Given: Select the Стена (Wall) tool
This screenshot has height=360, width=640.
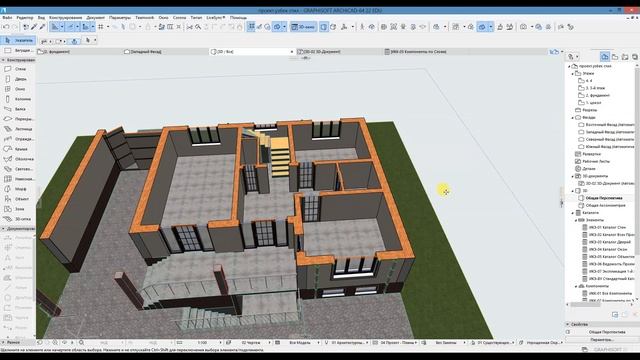Looking at the screenshot, I should pos(18,69).
